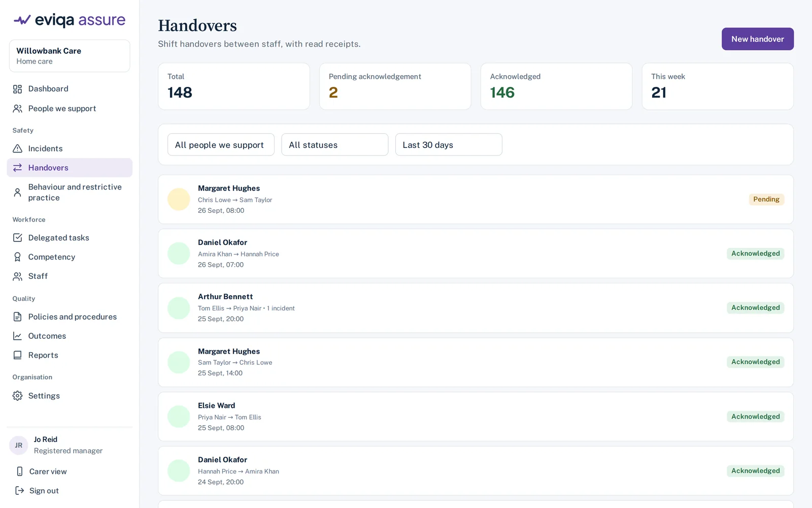Viewport: 812px width, 508px height.
Task: Click status dot beside 25 Sept 14:00 handover
Action: coord(179,362)
